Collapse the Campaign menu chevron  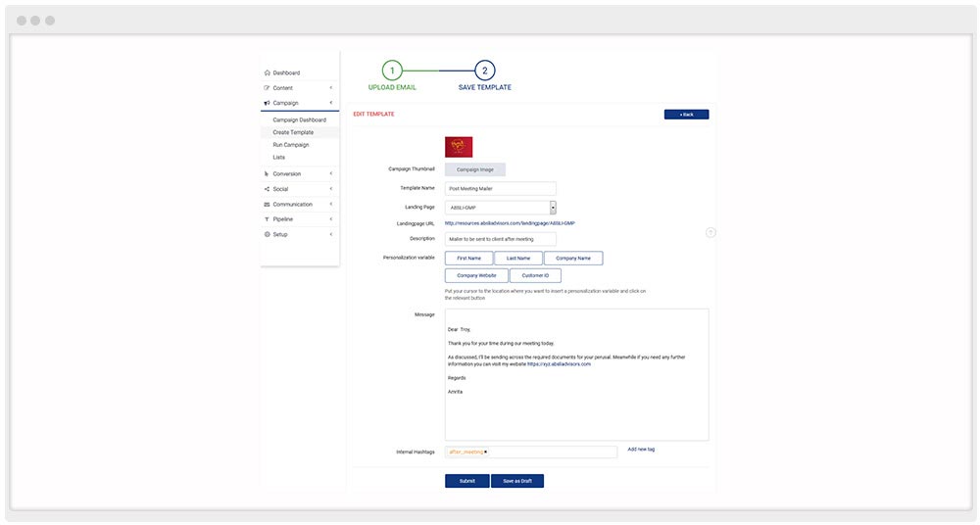point(330,103)
